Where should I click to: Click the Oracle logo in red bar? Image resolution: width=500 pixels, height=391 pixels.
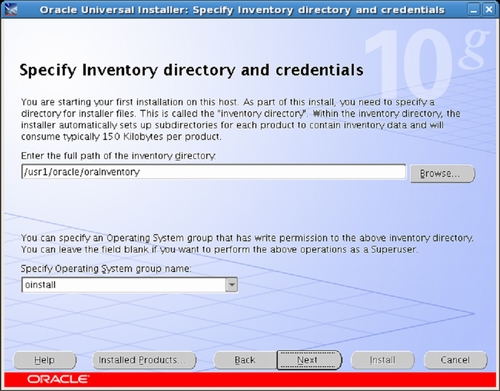tap(58, 379)
